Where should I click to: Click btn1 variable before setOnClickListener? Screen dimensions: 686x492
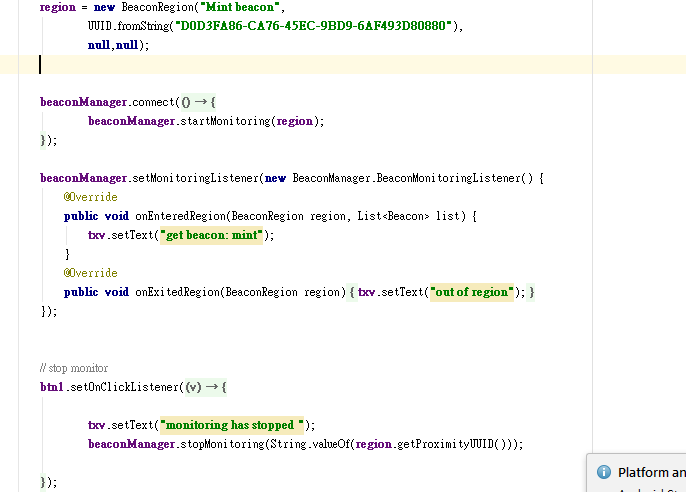point(51,386)
